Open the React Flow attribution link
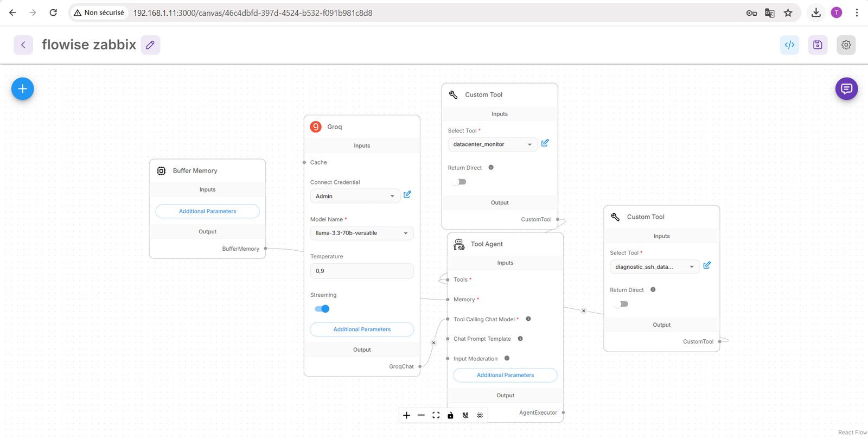The width and height of the screenshot is (868, 438). tap(852, 433)
